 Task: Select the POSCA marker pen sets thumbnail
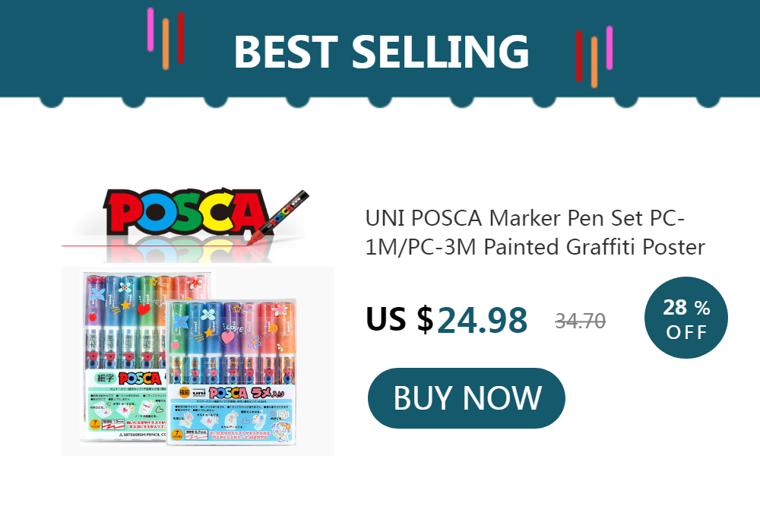pyautogui.click(x=198, y=361)
